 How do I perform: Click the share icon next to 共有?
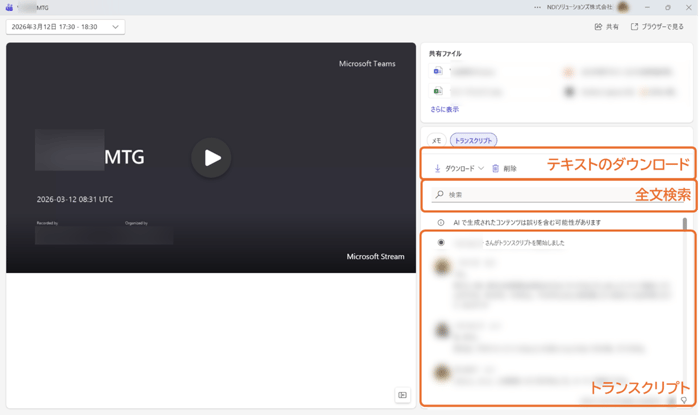(598, 27)
